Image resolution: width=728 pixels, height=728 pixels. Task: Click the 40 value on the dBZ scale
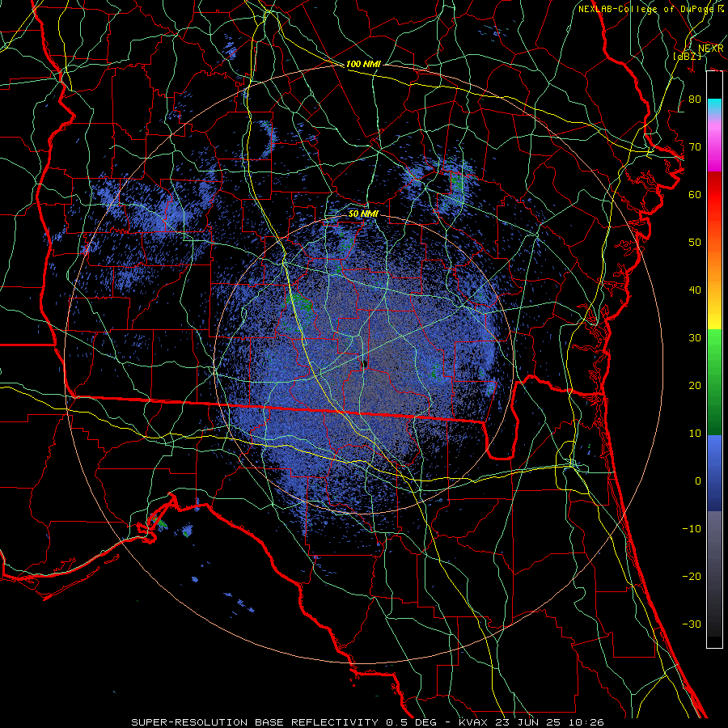coord(695,290)
